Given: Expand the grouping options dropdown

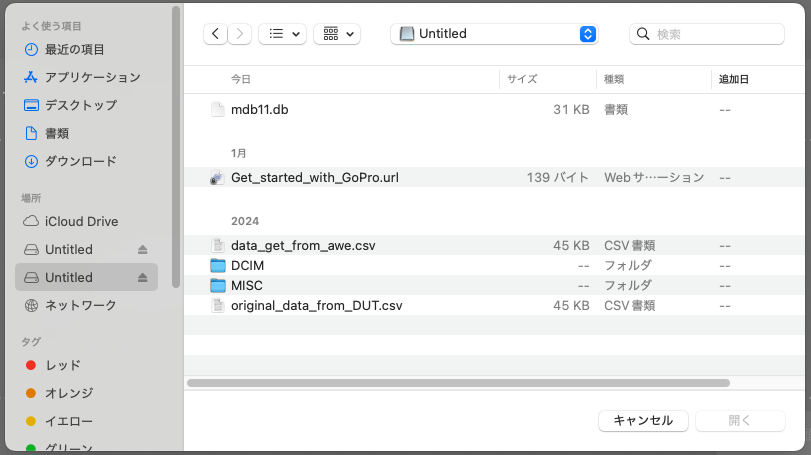Looking at the screenshot, I should 337,34.
